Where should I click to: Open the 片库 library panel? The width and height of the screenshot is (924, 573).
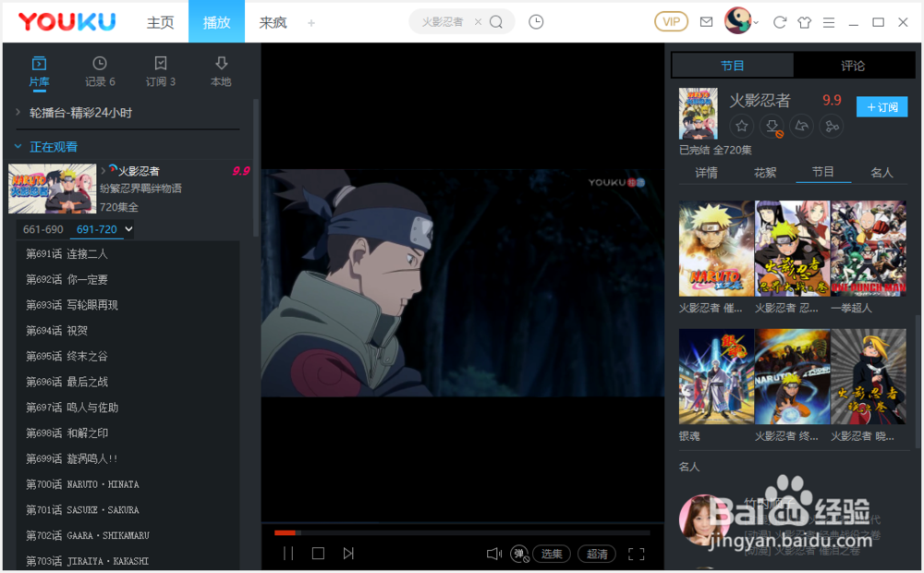[39, 72]
